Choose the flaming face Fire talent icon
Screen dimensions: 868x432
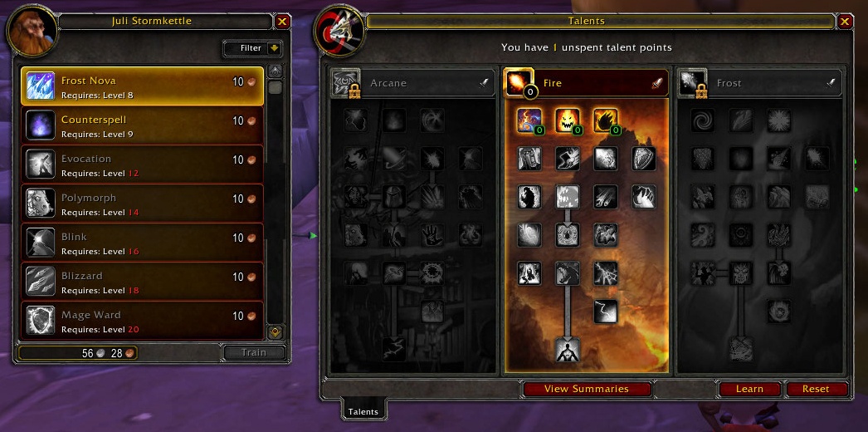tap(568, 120)
